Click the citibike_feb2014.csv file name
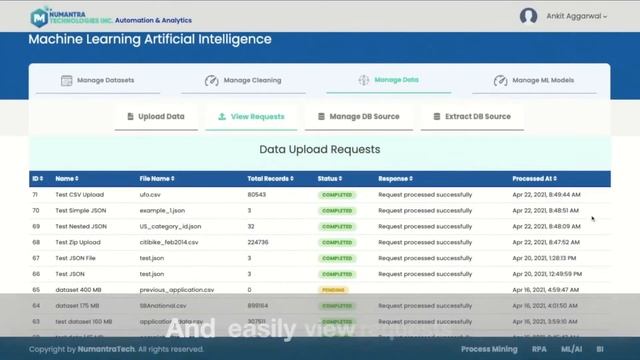 coord(169,242)
